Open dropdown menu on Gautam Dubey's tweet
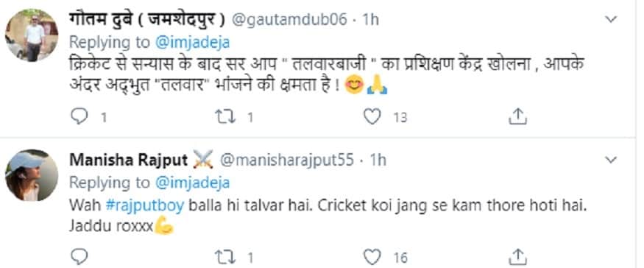This screenshot has width=644, height=268. pos(611,19)
